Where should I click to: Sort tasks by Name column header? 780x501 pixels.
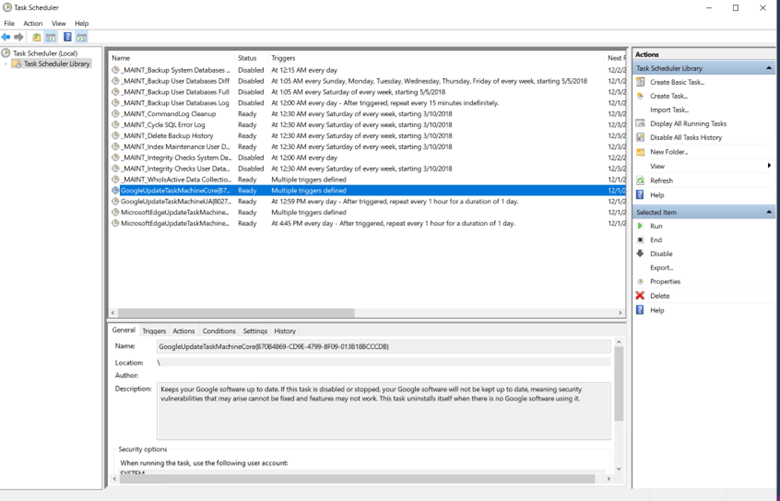point(172,58)
